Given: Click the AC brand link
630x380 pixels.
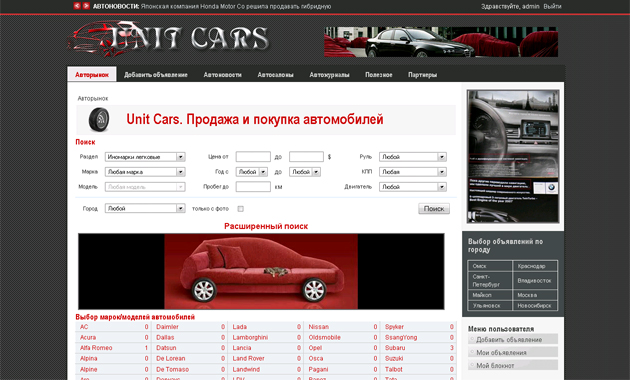Looking at the screenshot, I should click(84, 327).
